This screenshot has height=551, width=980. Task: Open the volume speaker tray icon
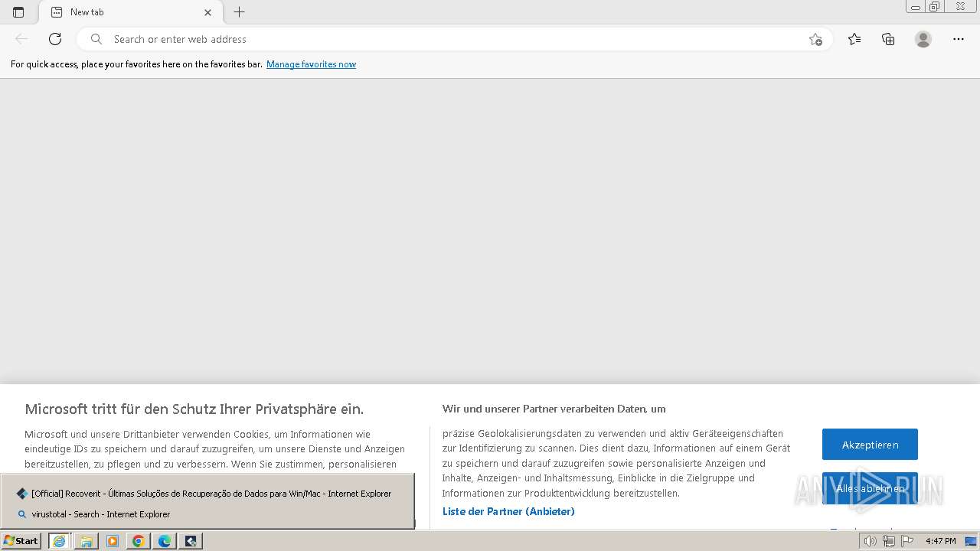click(x=870, y=541)
